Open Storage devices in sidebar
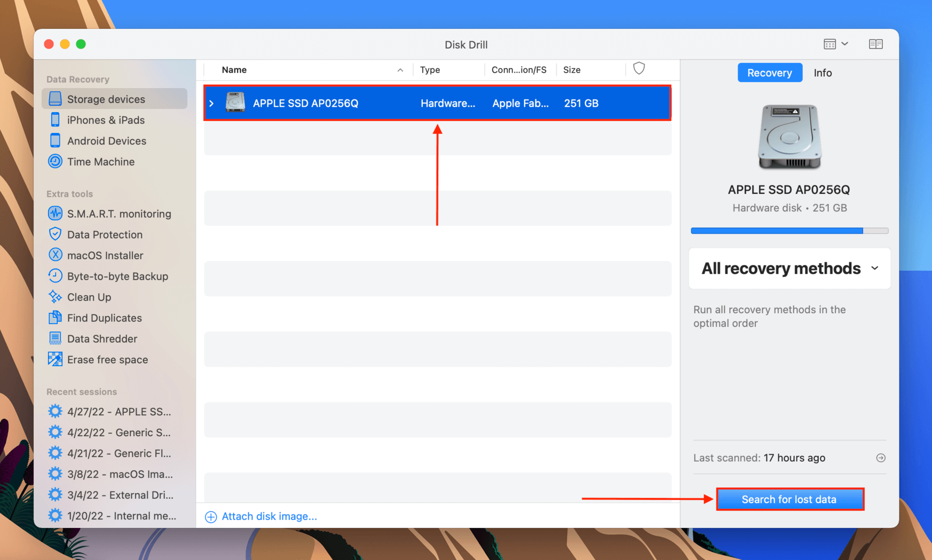This screenshot has width=932, height=560. [x=114, y=99]
